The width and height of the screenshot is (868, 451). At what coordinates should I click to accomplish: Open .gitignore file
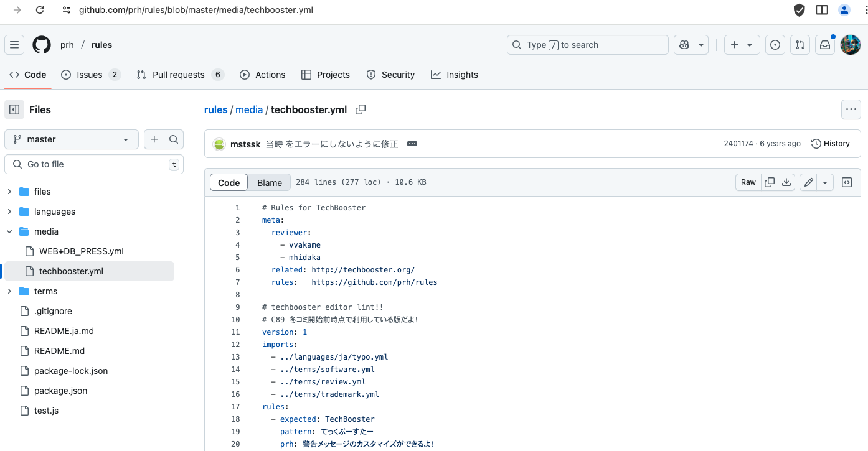click(53, 311)
